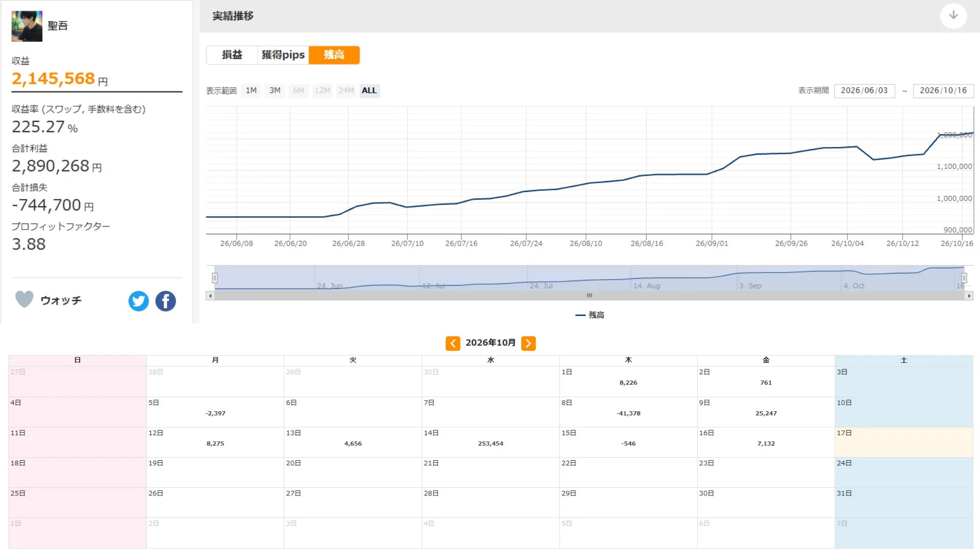Image resolution: width=980 pixels, height=551 pixels.
Task: Click the 8,275 value on the 12th
Action: (x=215, y=444)
